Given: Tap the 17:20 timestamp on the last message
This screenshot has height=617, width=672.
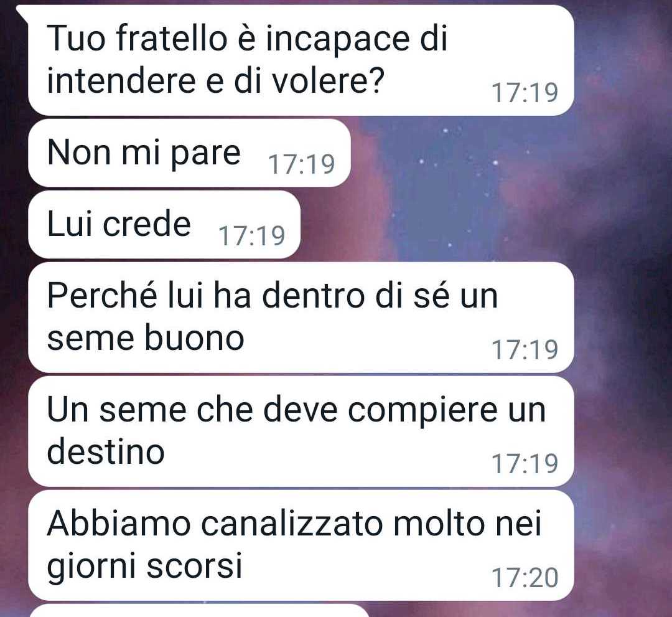Looking at the screenshot, I should pos(525,578).
